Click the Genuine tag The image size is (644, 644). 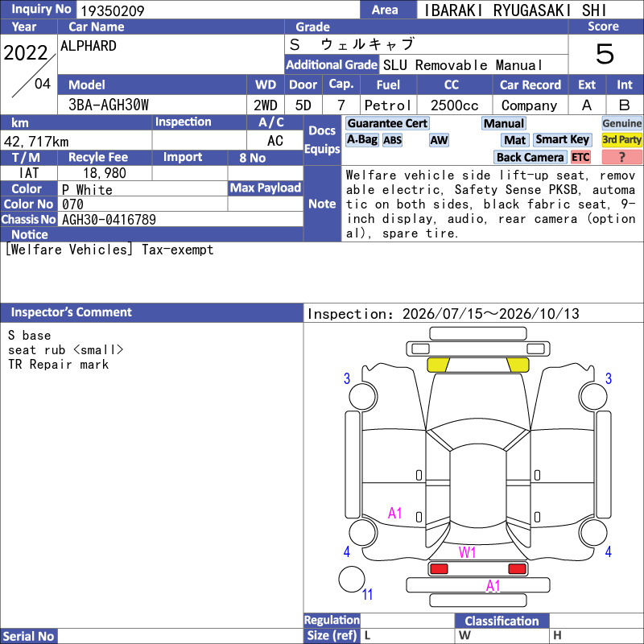coord(621,123)
